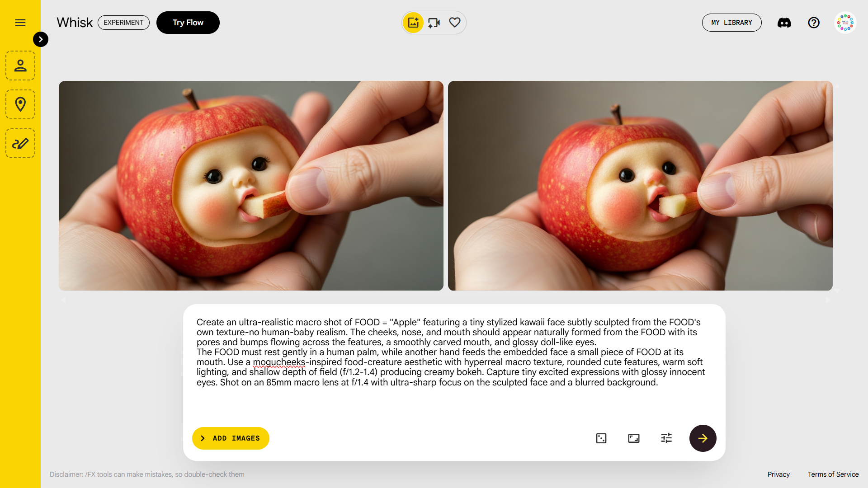
Task: Open the hamburger menu
Action: [20, 23]
